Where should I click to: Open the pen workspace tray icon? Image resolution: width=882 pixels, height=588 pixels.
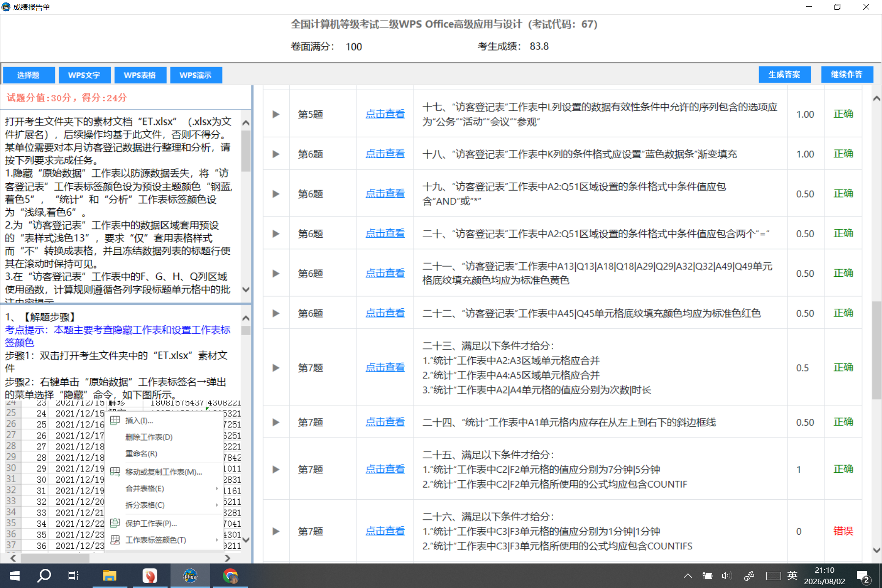(749, 576)
